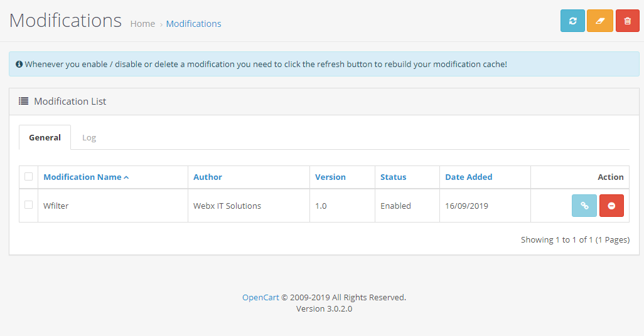Sort the table by Version
644x336 pixels.
(x=330, y=177)
